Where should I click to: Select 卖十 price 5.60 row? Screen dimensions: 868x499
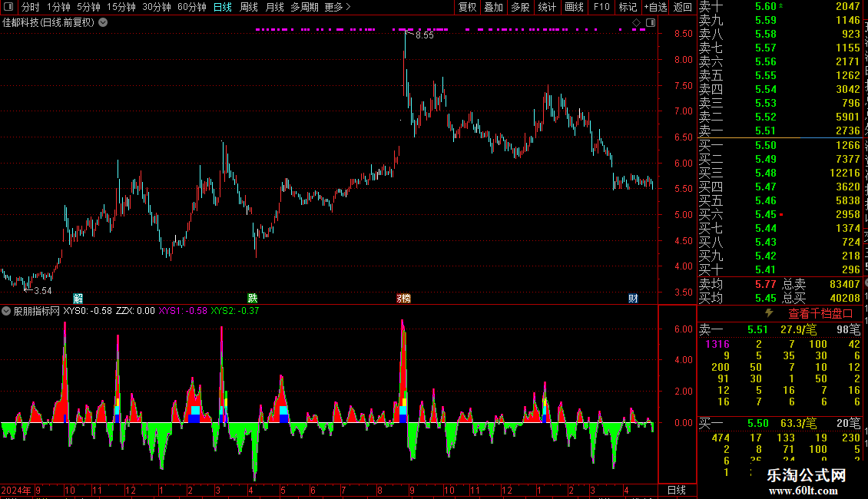(x=780, y=6)
